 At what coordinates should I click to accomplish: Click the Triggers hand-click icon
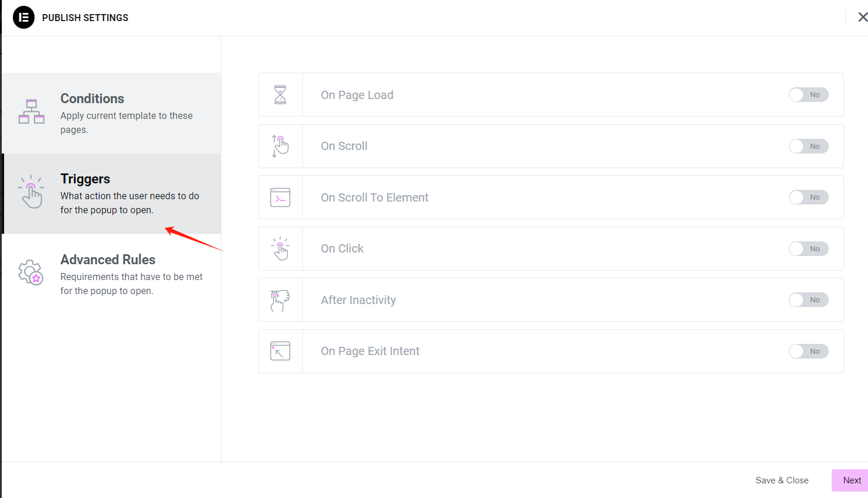click(x=32, y=192)
